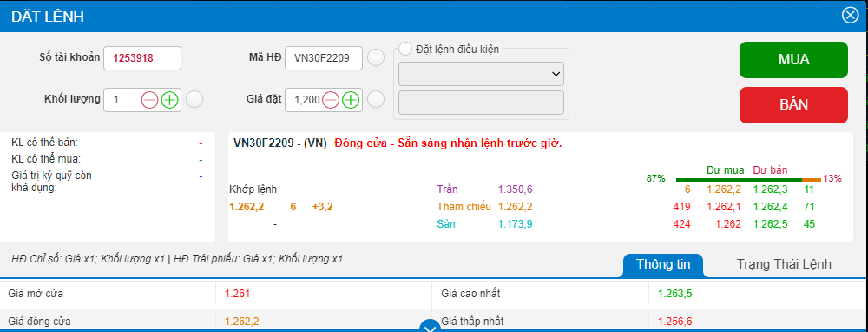The image size is (868, 332).
Task: Place order with MUA button
Action: (x=794, y=60)
